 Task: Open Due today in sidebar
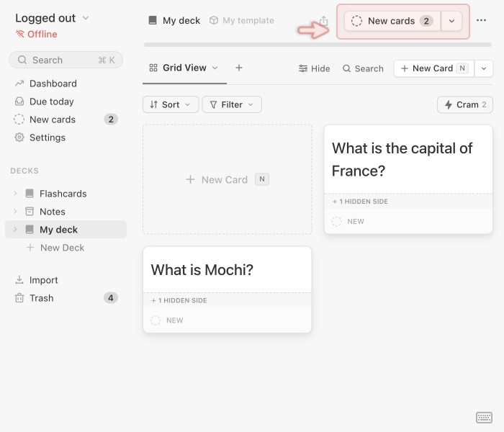pos(51,102)
